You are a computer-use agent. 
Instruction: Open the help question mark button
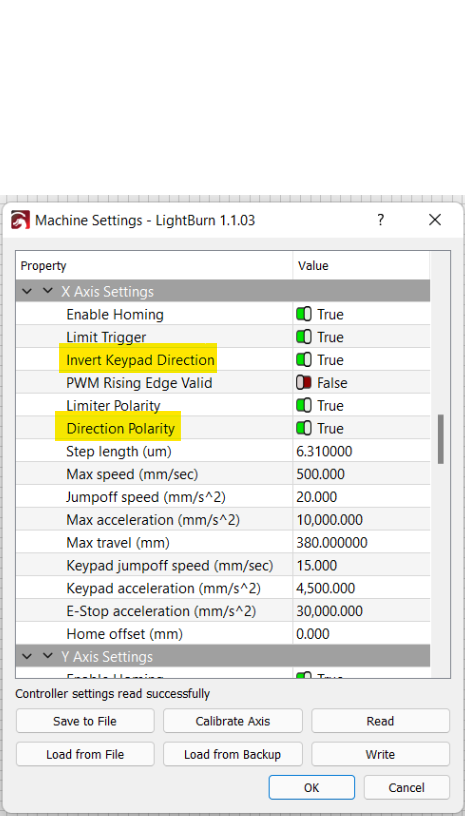point(381,220)
